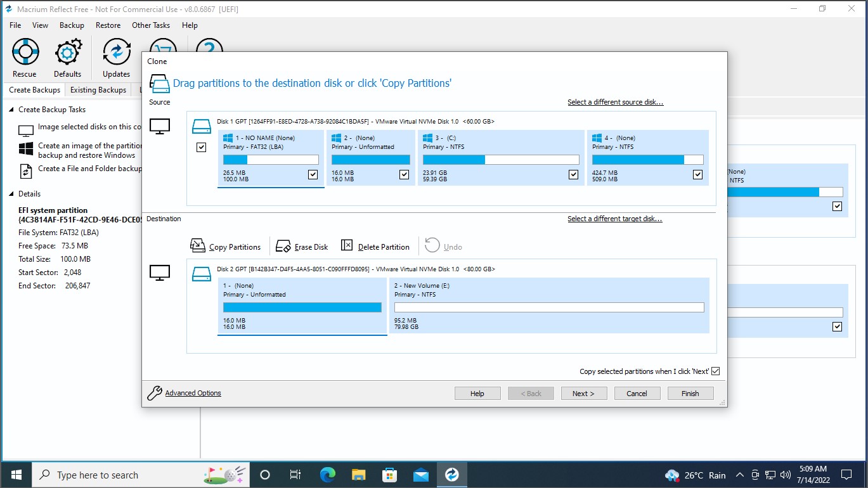The width and height of the screenshot is (868, 488).
Task: Open Advanced Options link
Action: coord(193,393)
